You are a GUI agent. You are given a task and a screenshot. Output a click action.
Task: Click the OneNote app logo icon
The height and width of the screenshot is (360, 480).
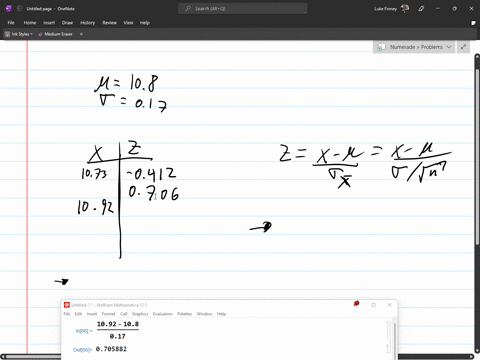9,9
